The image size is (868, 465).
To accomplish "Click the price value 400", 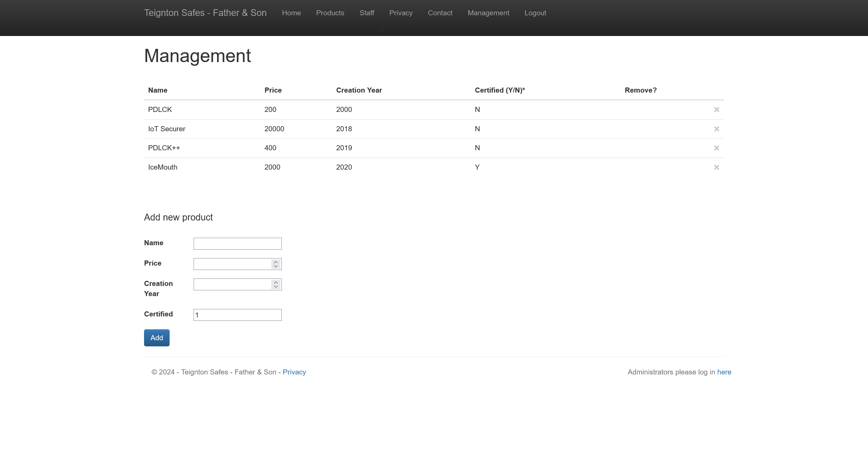I will 270,148.
